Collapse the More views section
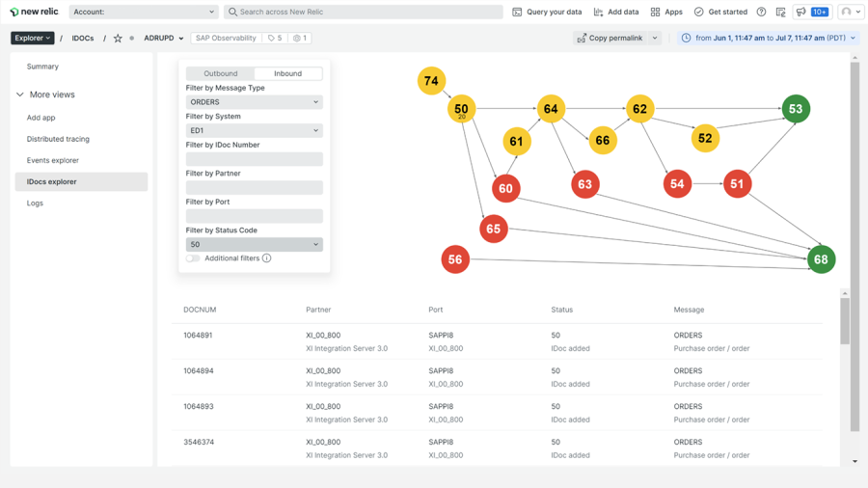The height and width of the screenshot is (488, 868). click(20, 95)
